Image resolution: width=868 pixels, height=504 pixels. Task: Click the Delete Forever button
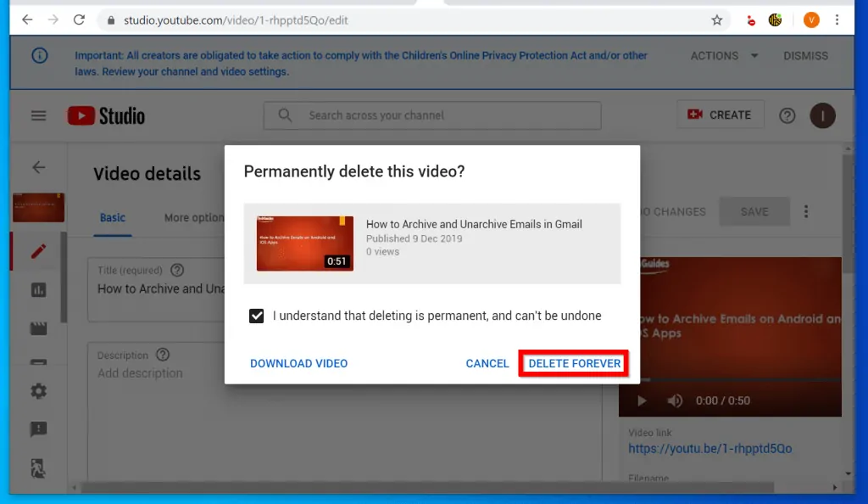pos(574,363)
